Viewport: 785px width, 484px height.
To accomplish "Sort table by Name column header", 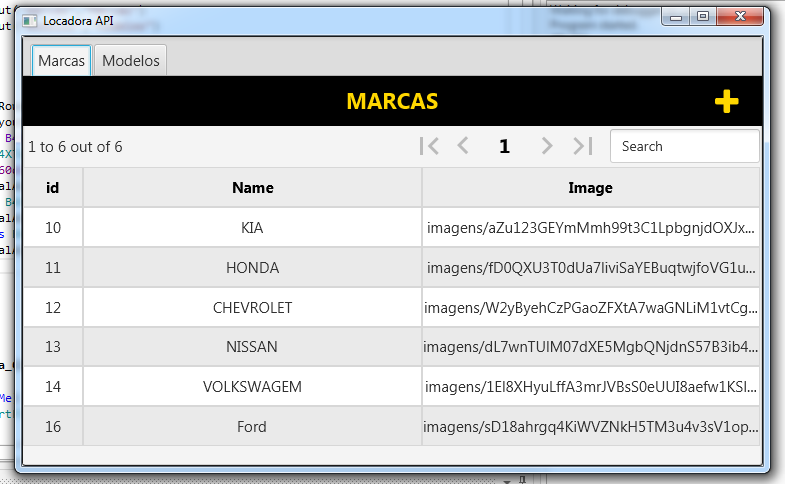I will coord(252,188).
